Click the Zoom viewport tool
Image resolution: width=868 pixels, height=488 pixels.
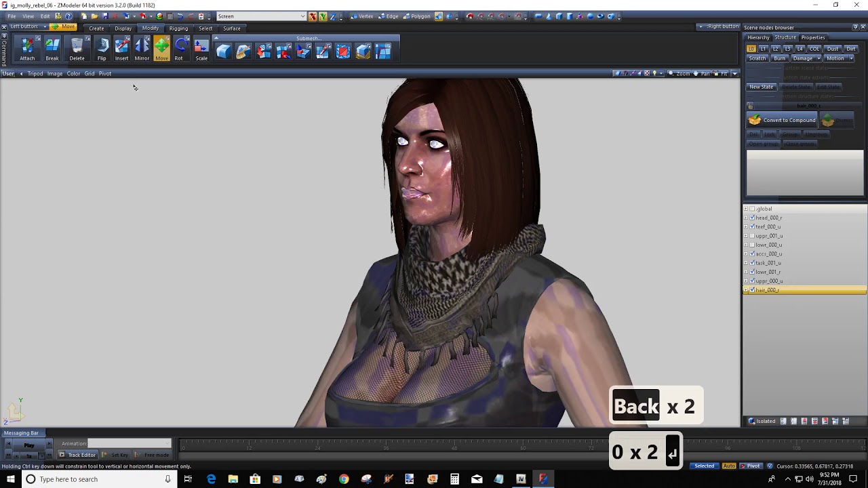679,73
